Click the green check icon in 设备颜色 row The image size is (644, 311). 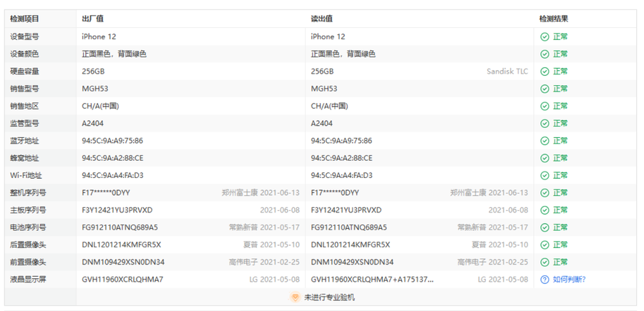(545, 54)
